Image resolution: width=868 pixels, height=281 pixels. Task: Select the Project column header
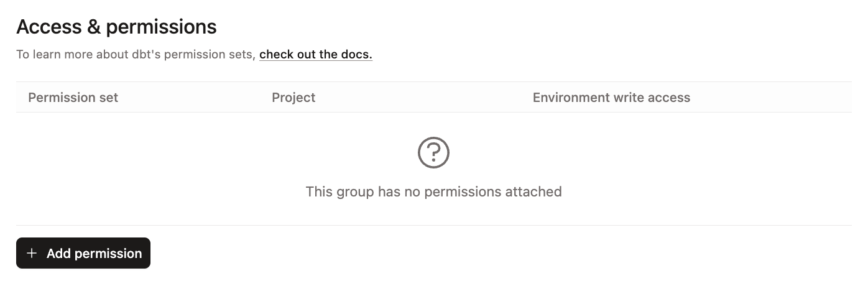click(x=293, y=98)
